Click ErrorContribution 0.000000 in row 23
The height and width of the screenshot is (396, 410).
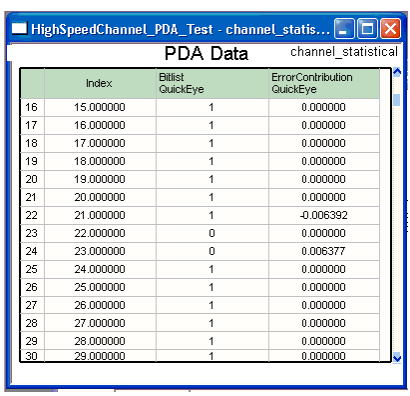click(x=324, y=233)
